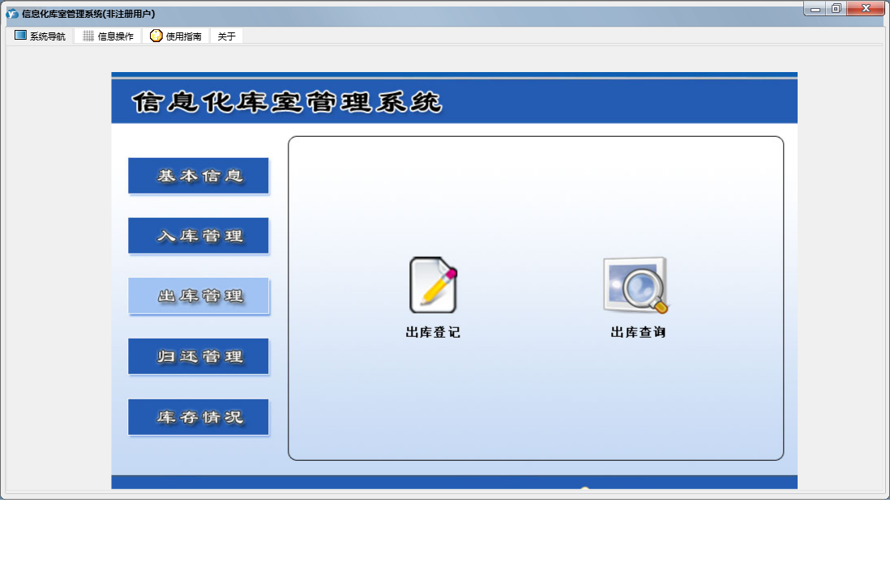
Task: Restore down the application window
Action: click(x=836, y=9)
